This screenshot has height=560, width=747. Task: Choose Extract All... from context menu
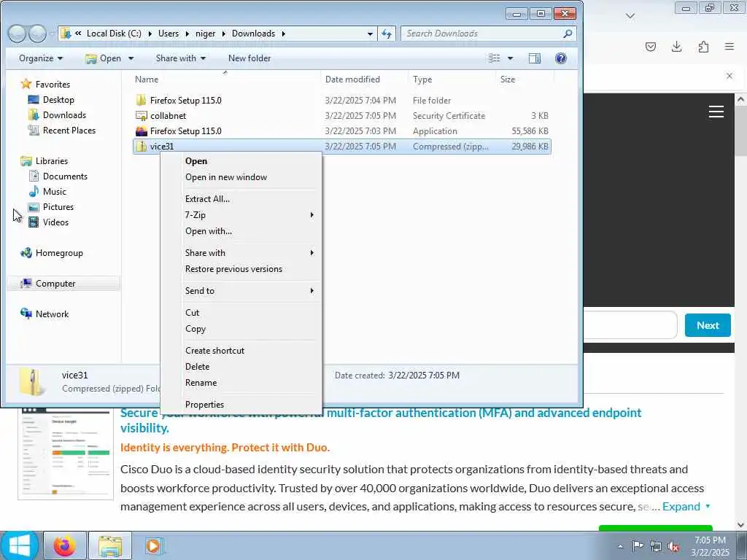207,199
